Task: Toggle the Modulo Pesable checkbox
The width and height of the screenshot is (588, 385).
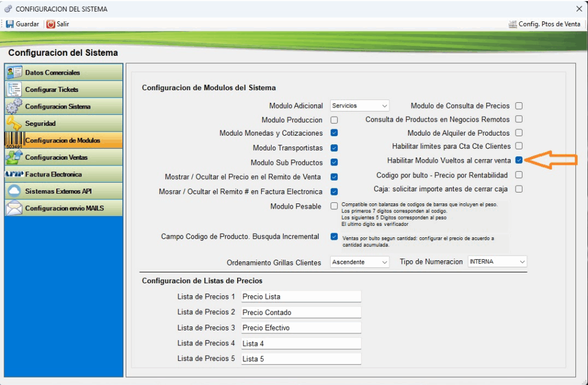Action: click(x=334, y=206)
